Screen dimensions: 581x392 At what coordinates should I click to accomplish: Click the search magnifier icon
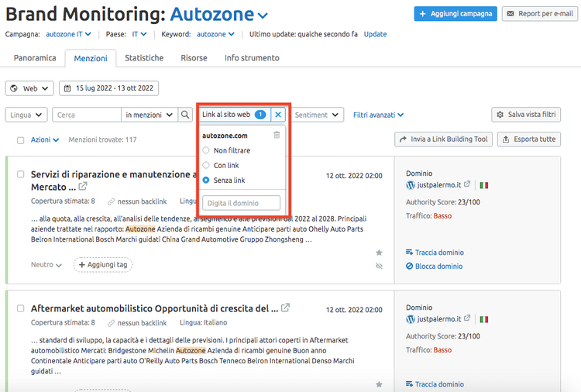pos(185,115)
